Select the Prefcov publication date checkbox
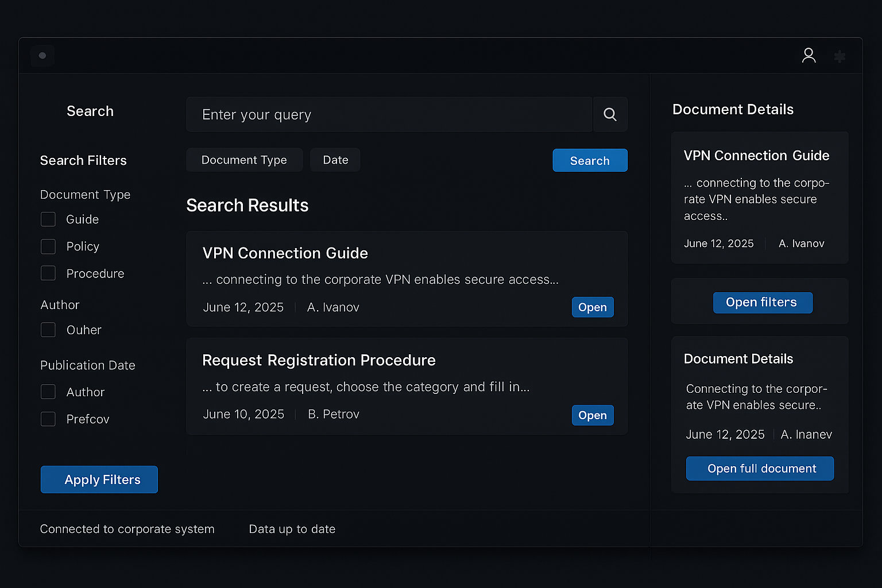Viewport: 882px width, 588px height. point(48,419)
